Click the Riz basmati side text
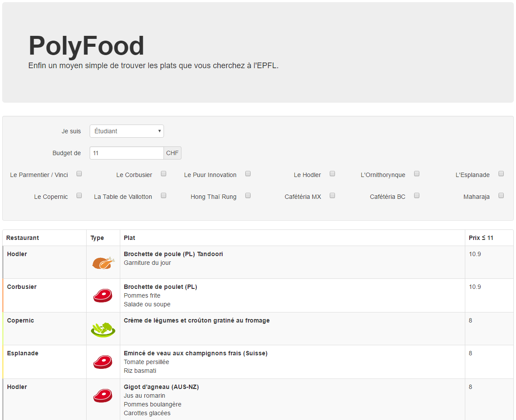The width and height of the screenshot is (516, 420). [x=140, y=371]
